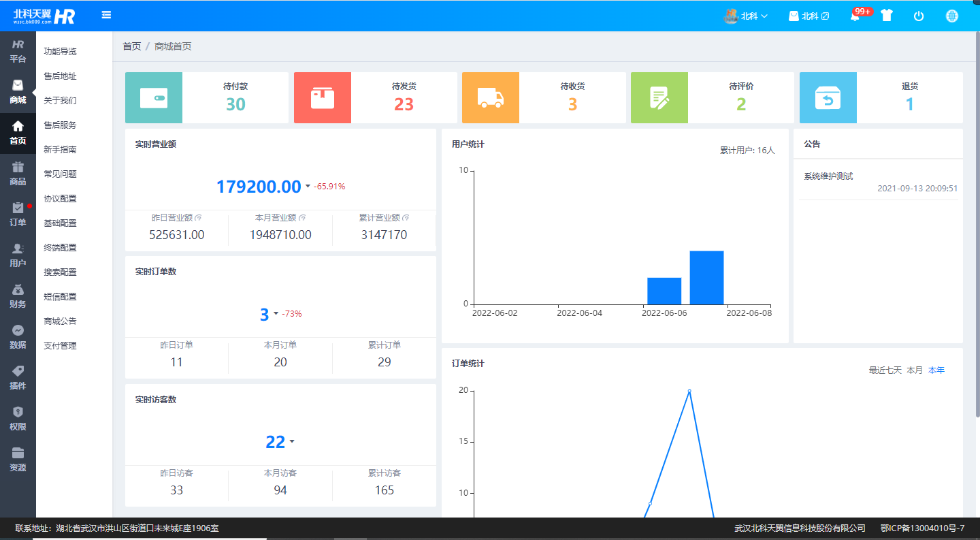Screen dimensions: 980x540
Task: Click 首页 in the breadcrumb
Action: click(x=132, y=46)
